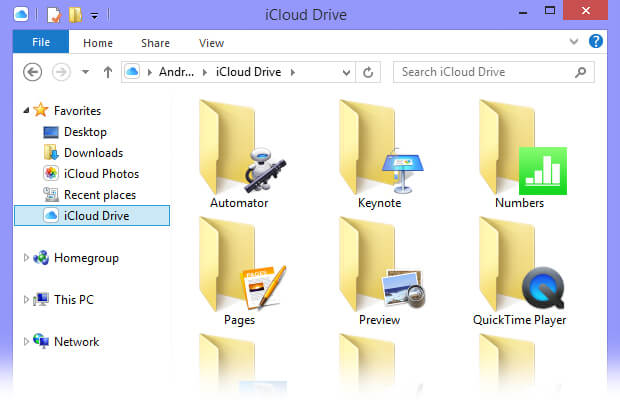Switch to the Share ribbon tab
The height and width of the screenshot is (400, 620).
[155, 43]
